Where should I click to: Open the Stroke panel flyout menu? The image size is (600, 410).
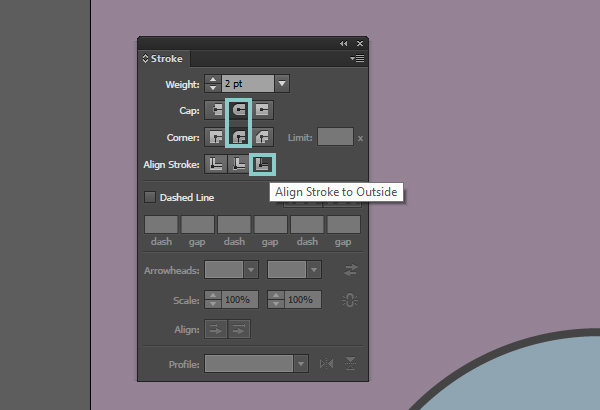[357, 59]
